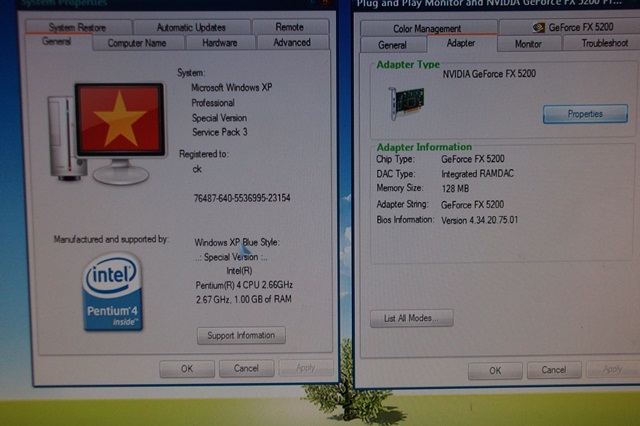Screen dimensions: 640x426
Task: Switch to the Automatic Updates tab
Action: click(x=190, y=27)
